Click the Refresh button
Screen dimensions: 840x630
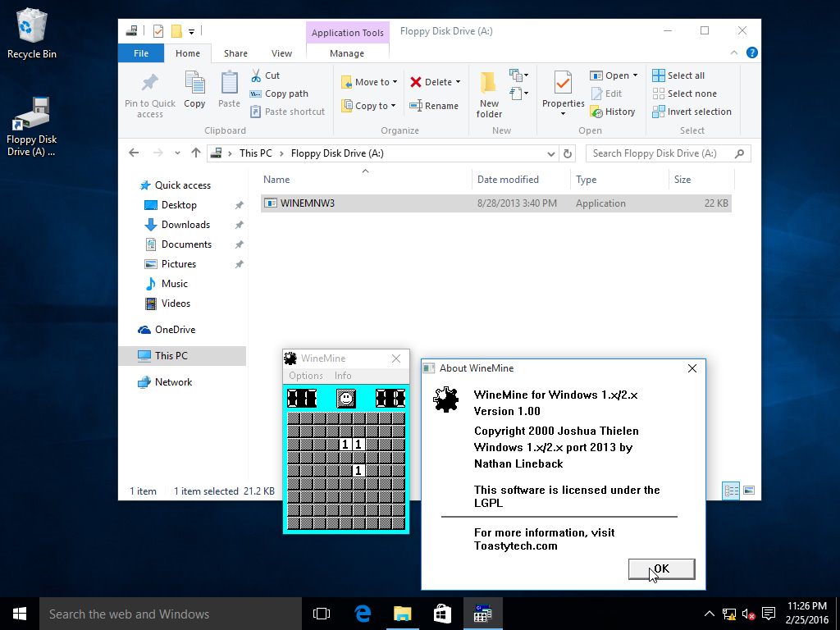click(568, 153)
